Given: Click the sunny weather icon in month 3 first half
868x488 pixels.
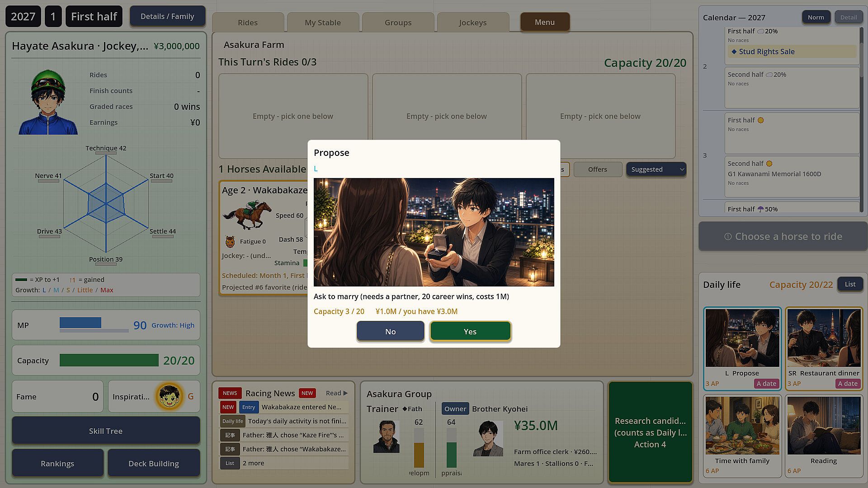Looking at the screenshot, I should pos(761,120).
